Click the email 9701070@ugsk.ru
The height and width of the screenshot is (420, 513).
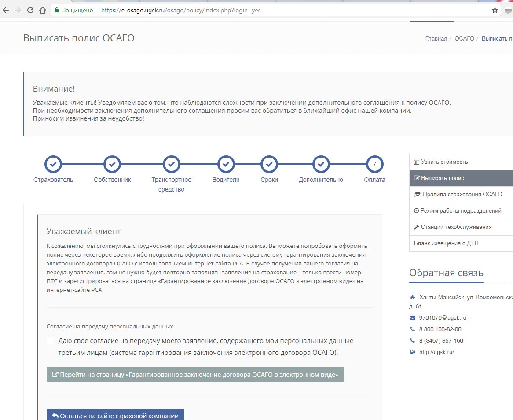[443, 317]
